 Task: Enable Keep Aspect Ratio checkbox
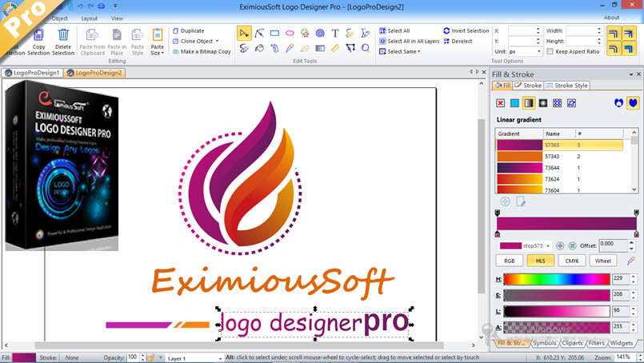click(x=550, y=52)
